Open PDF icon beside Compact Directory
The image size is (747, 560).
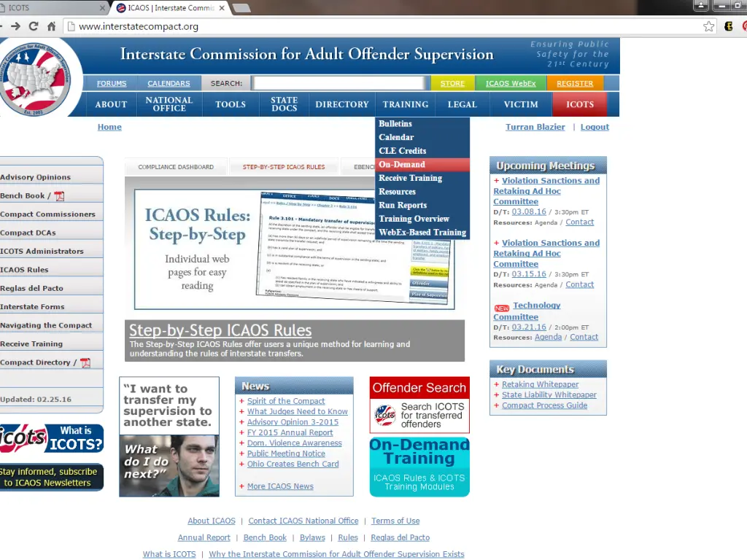(x=85, y=363)
